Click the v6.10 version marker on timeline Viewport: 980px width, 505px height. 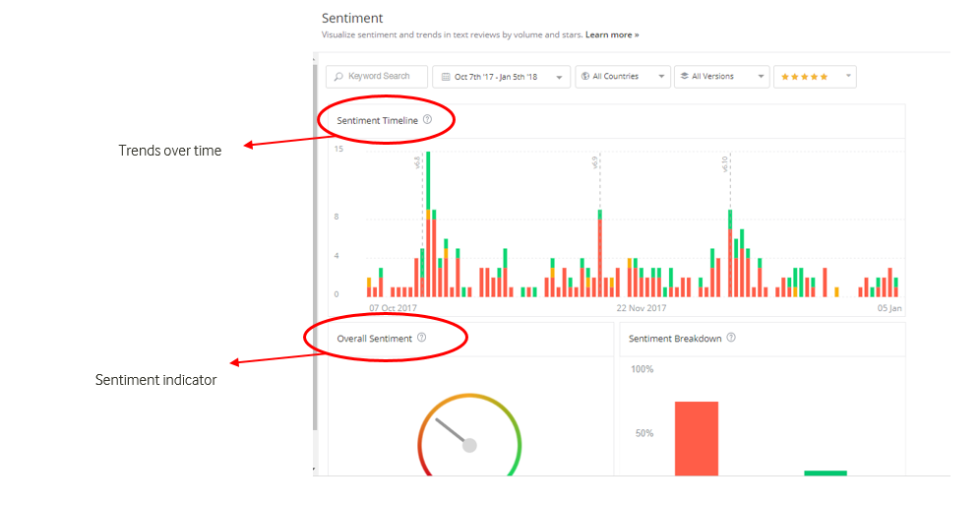725,164
